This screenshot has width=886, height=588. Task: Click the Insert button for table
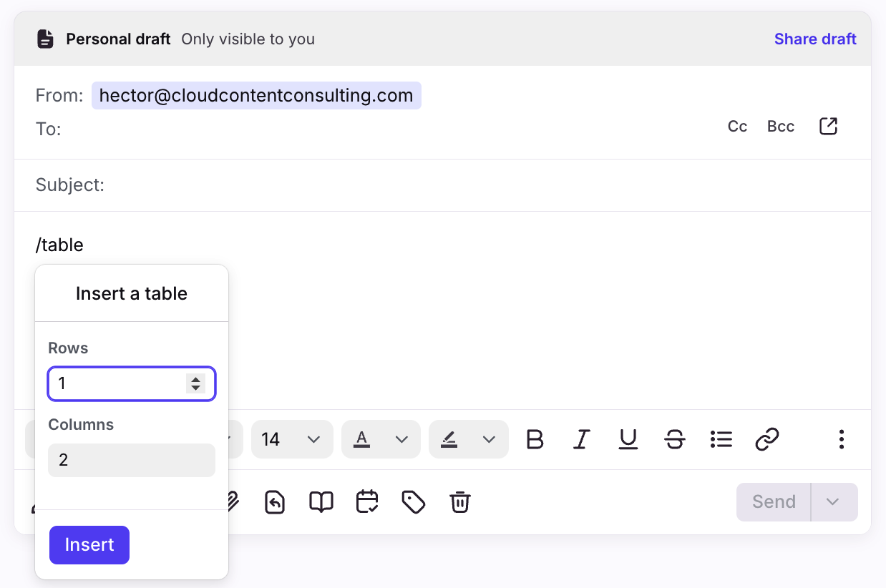[89, 545]
